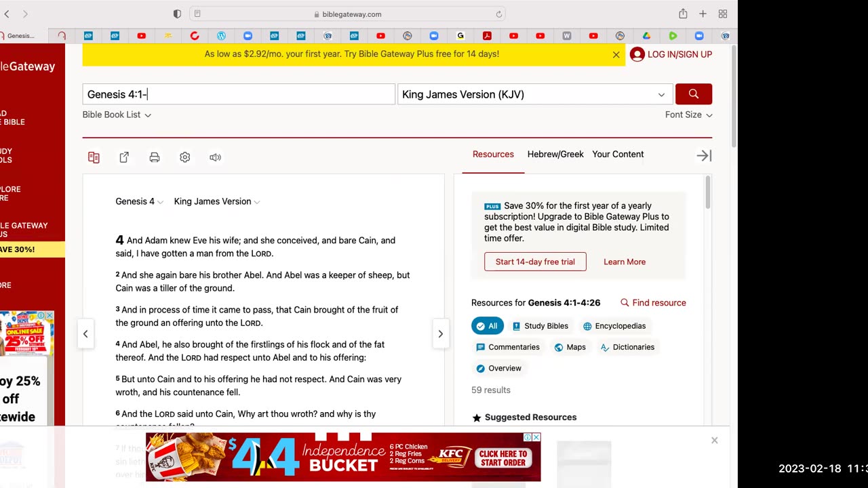Switch to the Google browser tab

click(x=460, y=36)
